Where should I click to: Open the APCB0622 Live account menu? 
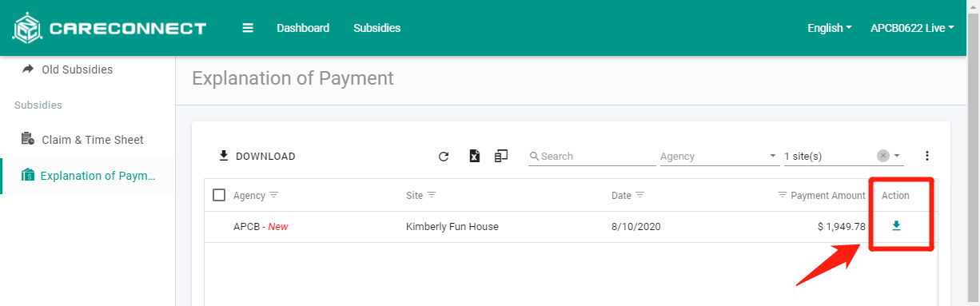coord(912,28)
